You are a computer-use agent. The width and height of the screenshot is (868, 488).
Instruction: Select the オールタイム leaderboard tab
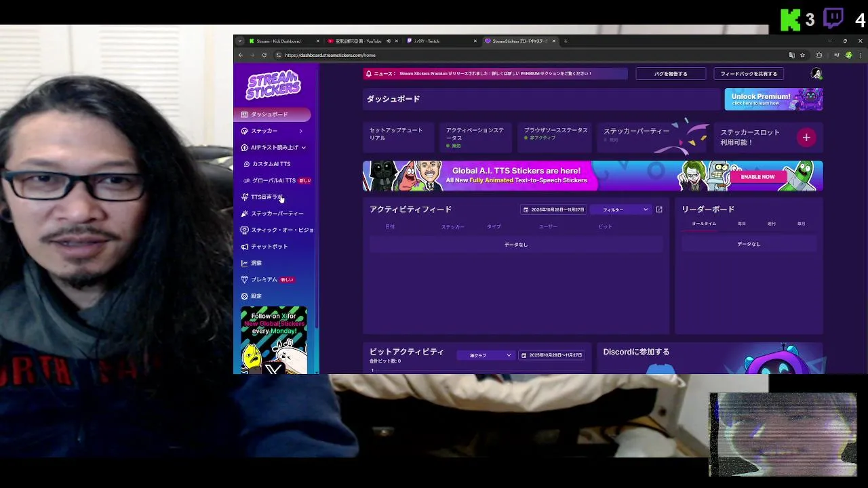(x=704, y=224)
